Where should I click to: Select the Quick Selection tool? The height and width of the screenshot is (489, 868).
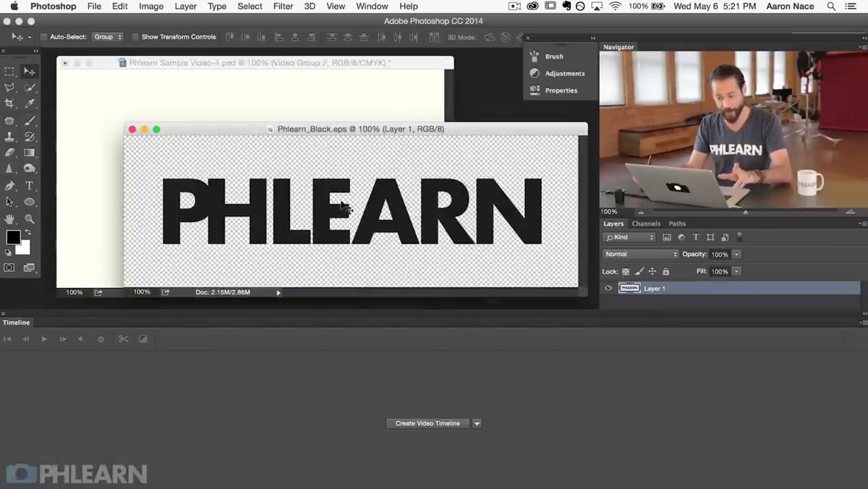30,88
